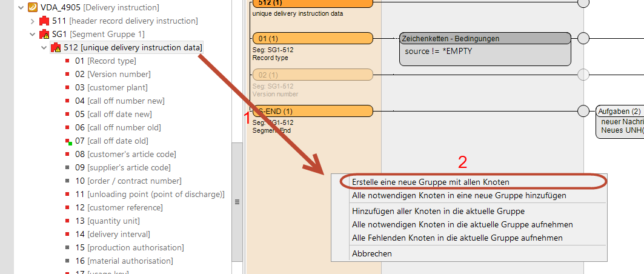Click the SG1 segment group warning icon
Viewport: 644px width, 274px height.
click(44, 35)
